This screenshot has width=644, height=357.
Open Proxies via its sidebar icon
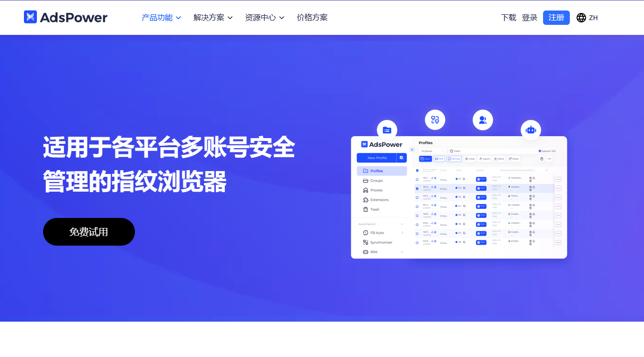pyautogui.click(x=366, y=190)
